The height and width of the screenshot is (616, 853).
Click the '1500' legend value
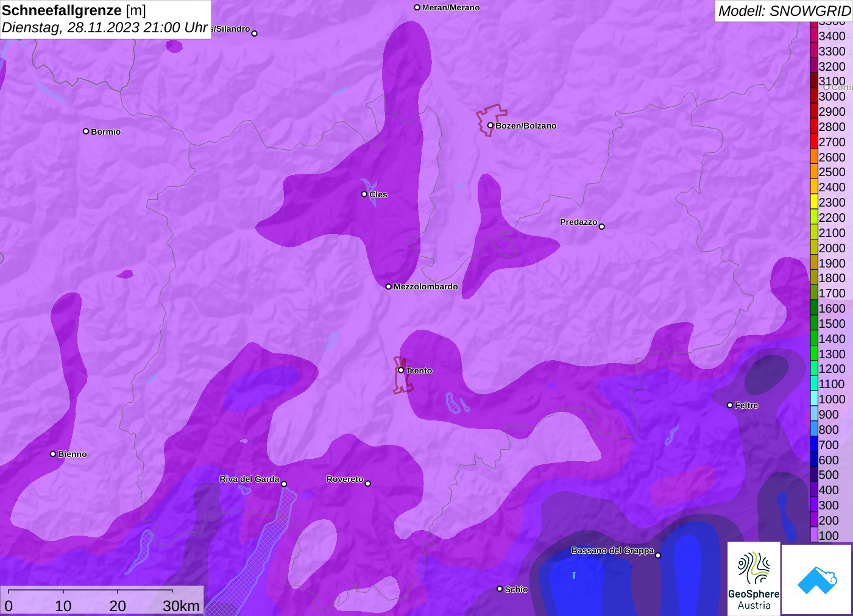coord(832,324)
